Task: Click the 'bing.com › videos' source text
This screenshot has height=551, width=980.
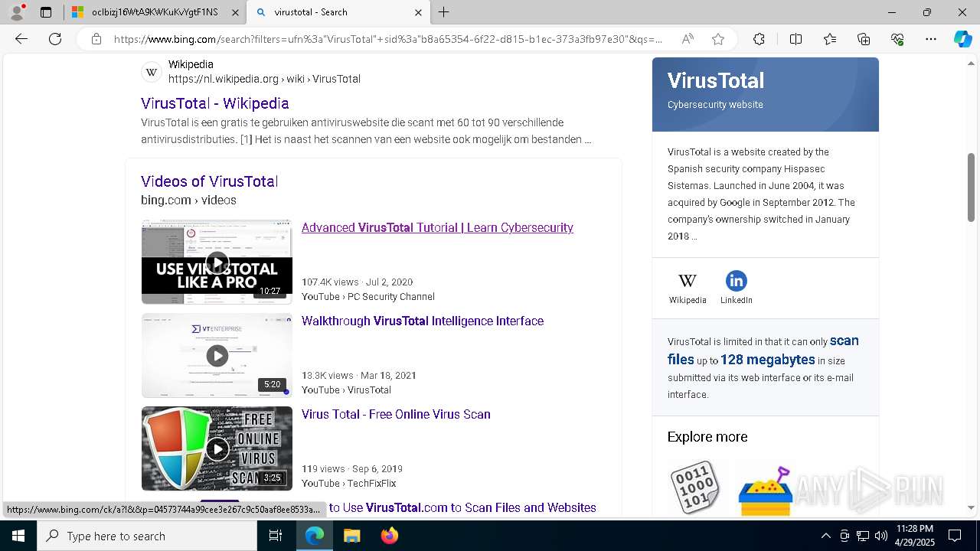Action: (188, 200)
